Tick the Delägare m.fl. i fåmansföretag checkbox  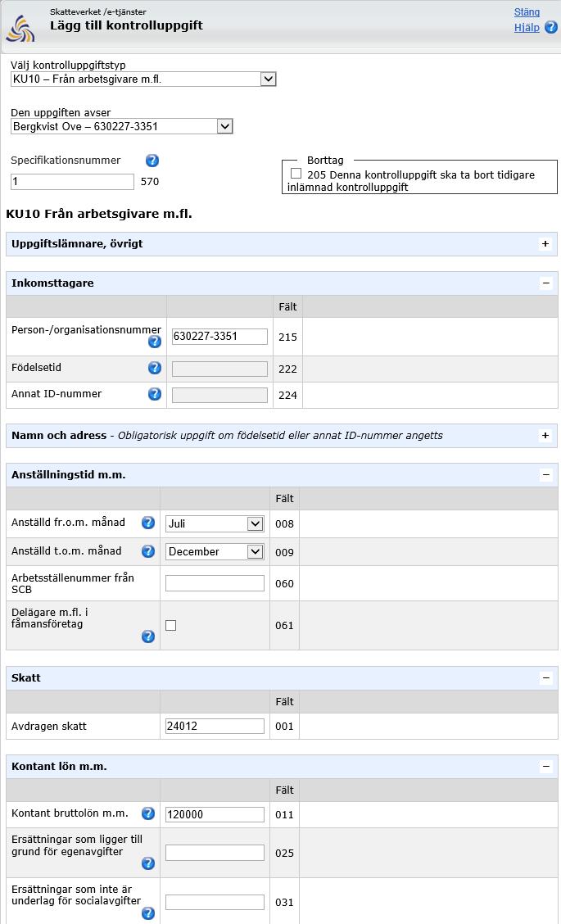click(x=171, y=625)
